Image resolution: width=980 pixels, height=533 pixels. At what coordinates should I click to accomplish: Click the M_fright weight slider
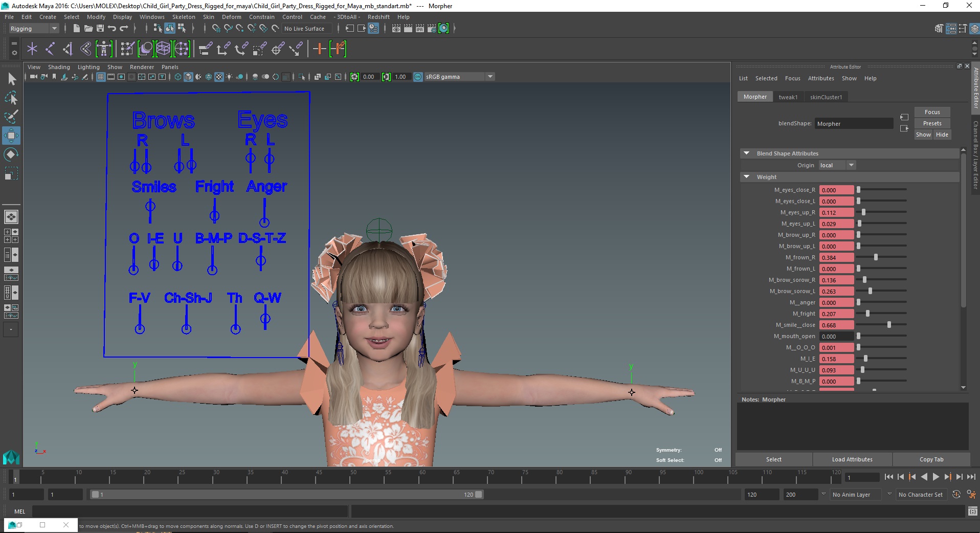point(882,314)
